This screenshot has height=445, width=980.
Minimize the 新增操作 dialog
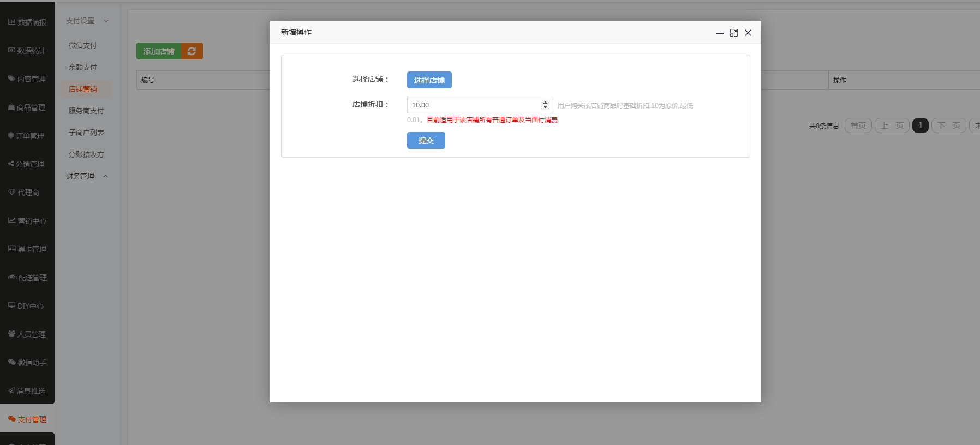pos(719,33)
